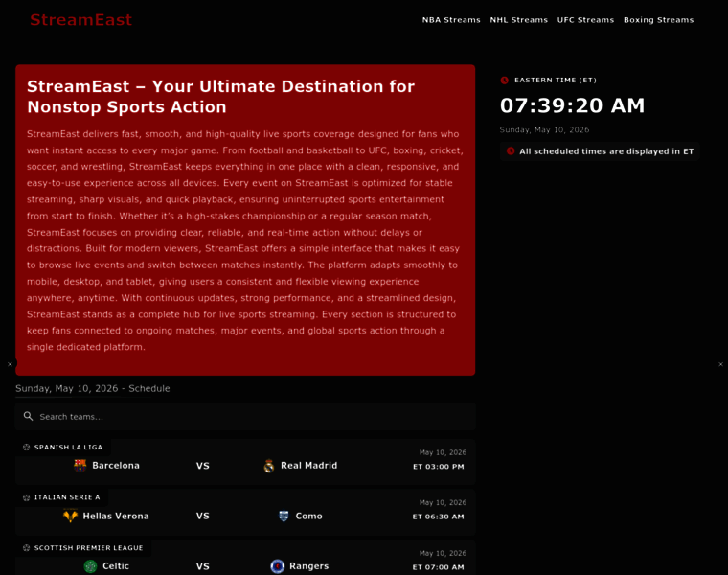728x575 pixels.
Task: Click the Celtic club crest
Action: [x=90, y=566]
